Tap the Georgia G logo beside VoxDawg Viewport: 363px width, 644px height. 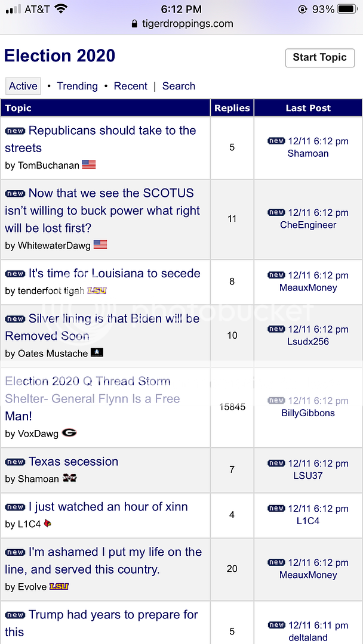(69, 433)
